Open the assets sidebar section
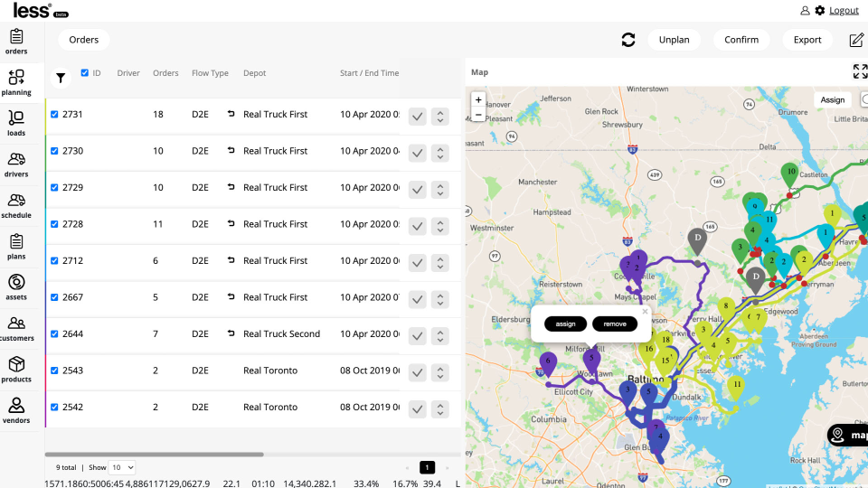The width and height of the screenshot is (868, 488). point(16,287)
